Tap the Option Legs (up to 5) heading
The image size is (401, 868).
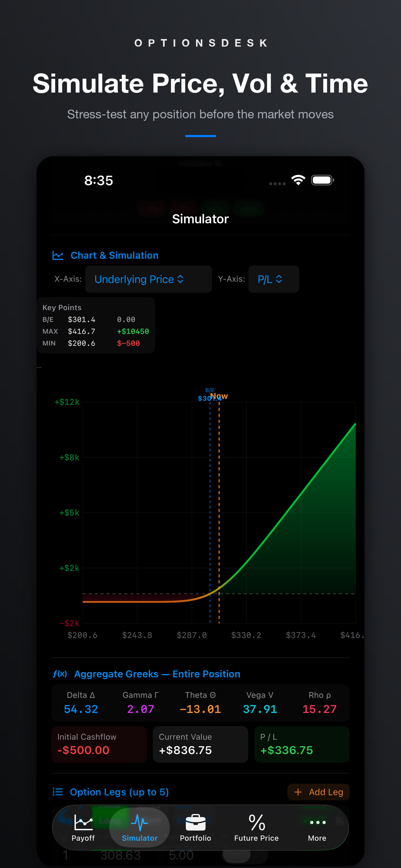(x=119, y=792)
